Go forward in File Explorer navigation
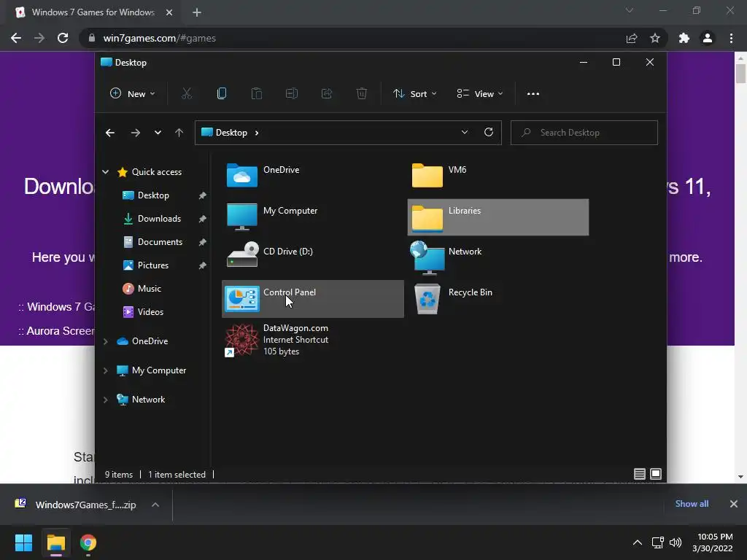Screen dimensions: 747x560 click(135, 133)
